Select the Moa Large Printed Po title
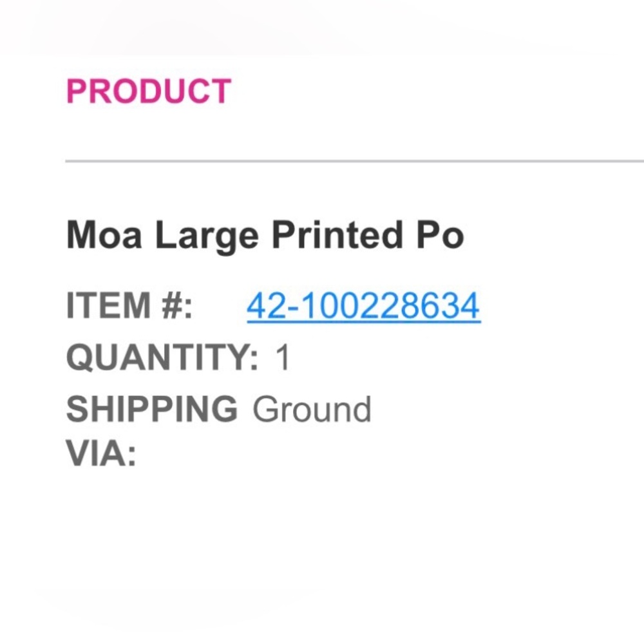This screenshot has height=644, width=644. (265, 236)
